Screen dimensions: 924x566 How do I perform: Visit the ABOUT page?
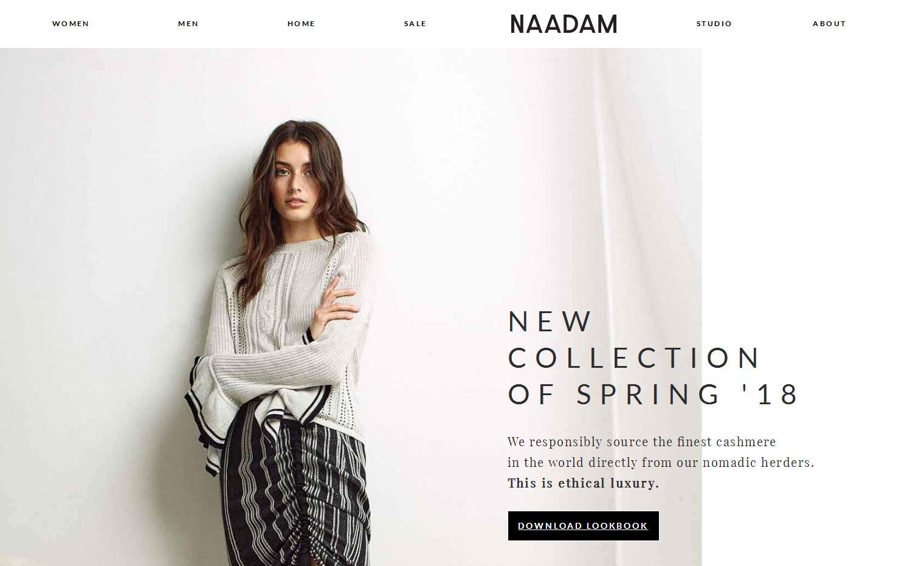829,24
